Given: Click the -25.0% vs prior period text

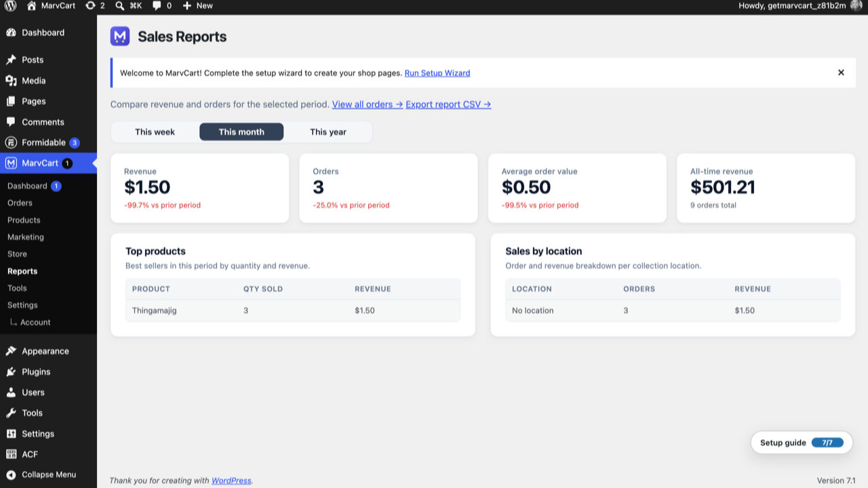Looking at the screenshot, I should coord(351,205).
